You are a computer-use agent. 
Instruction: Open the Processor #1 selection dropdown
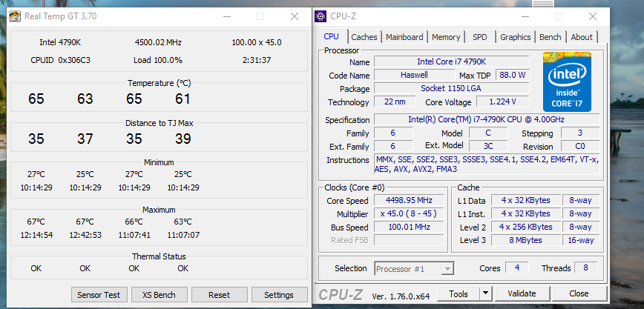(x=447, y=269)
